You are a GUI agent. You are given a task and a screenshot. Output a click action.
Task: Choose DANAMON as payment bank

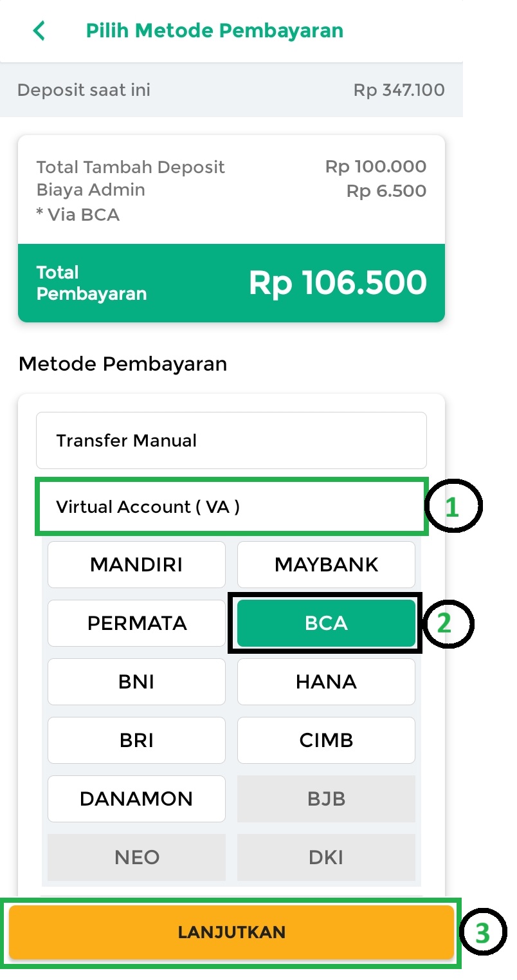(136, 799)
